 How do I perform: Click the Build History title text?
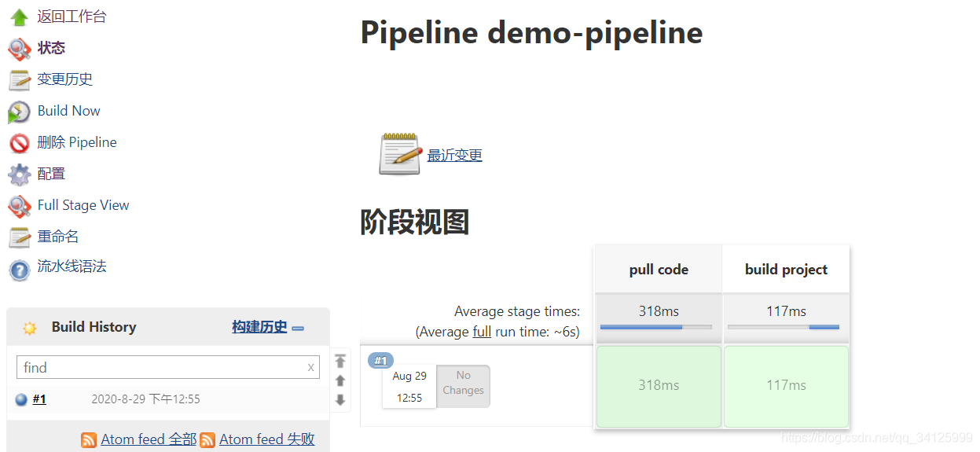tap(94, 327)
